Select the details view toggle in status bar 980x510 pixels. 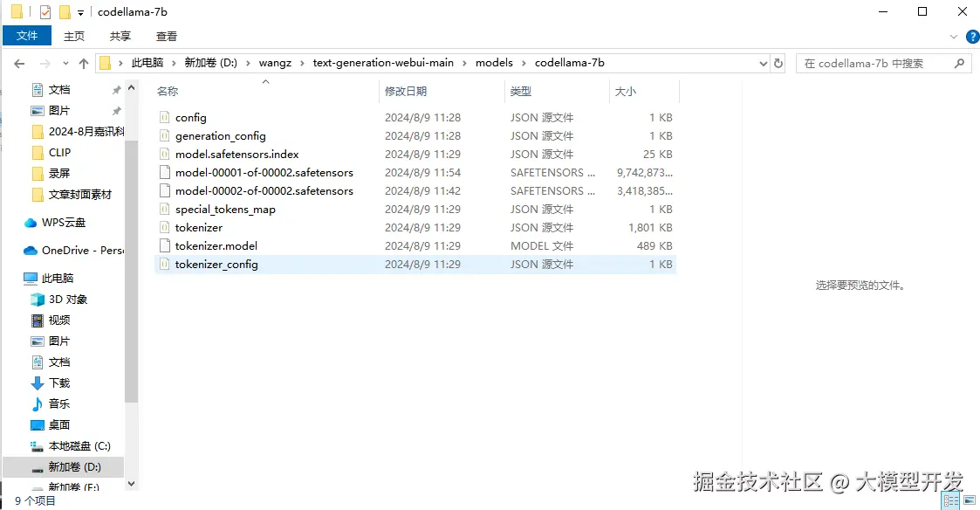[x=950, y=500]
